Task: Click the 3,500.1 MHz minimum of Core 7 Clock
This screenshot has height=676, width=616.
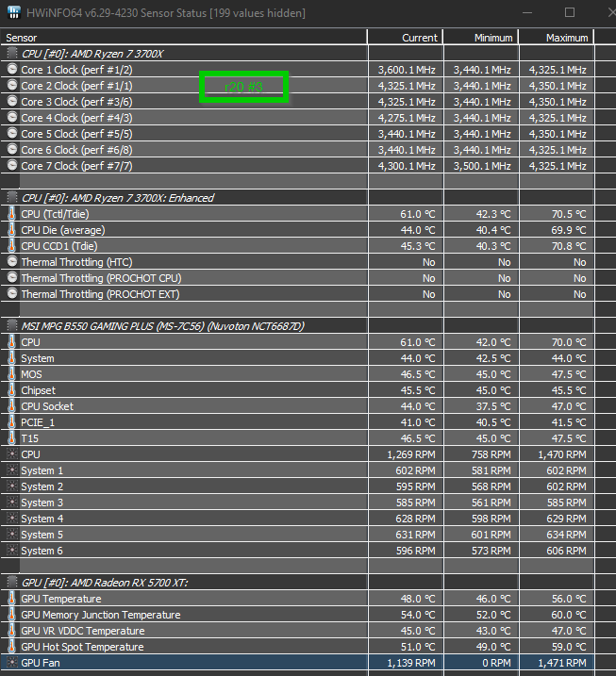Action: point(482,166)
